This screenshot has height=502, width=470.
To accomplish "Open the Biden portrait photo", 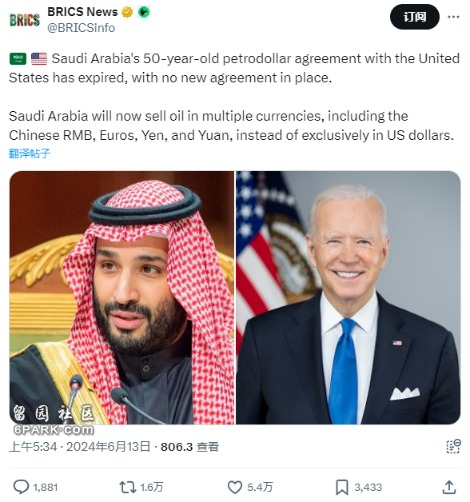I will (348, 297).
